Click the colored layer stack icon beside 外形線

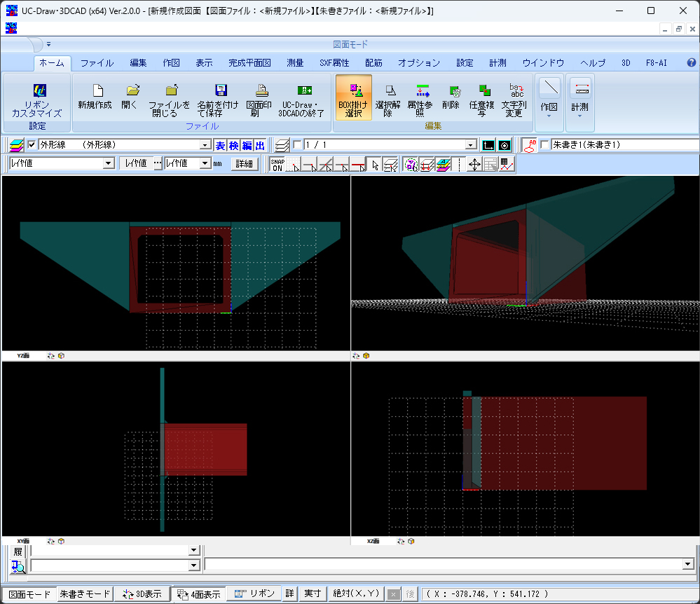pos(17,145)
